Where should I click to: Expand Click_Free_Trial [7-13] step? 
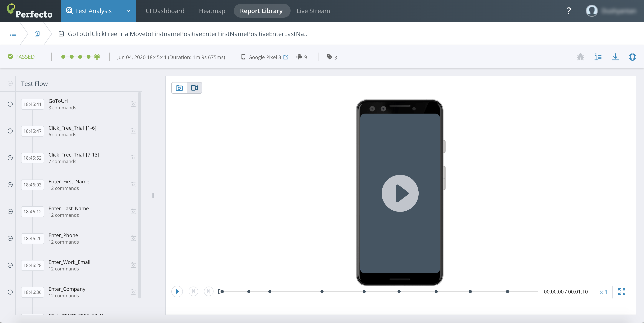[10, 158]
